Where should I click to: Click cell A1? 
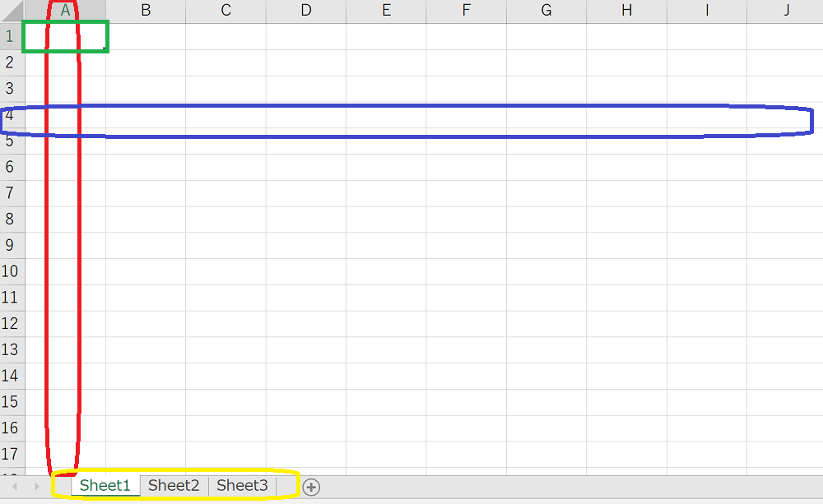[65, 37]
